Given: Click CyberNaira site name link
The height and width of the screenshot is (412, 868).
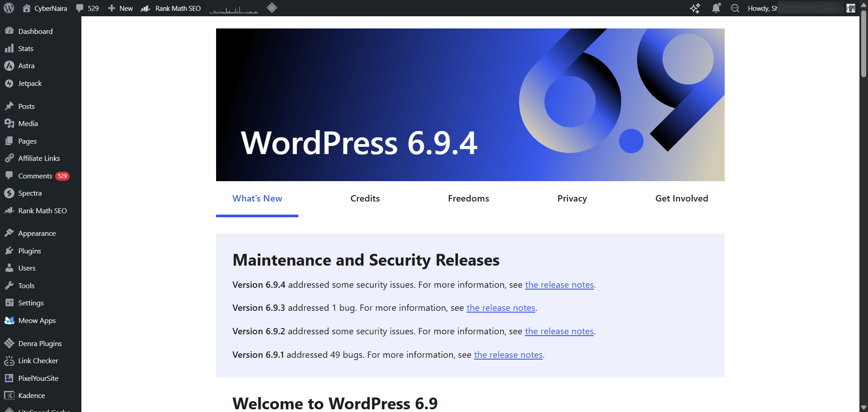Looking at the screenshot, I should pyautogui.click(x=51, y=8).
